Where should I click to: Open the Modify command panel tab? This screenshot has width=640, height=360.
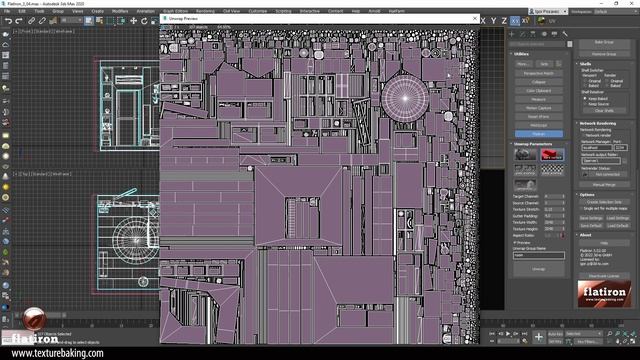(x=522, y=34)
